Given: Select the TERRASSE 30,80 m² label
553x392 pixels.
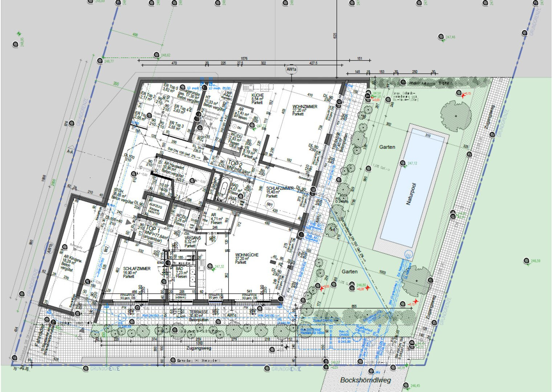Looking at the screenshot, I should click(199, 316).
